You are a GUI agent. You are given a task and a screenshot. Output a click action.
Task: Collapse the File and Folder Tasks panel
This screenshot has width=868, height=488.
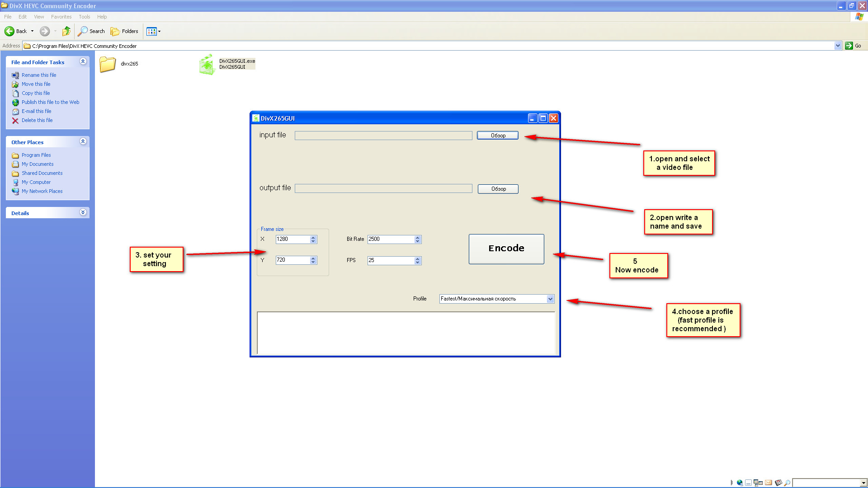click(83, 61)
